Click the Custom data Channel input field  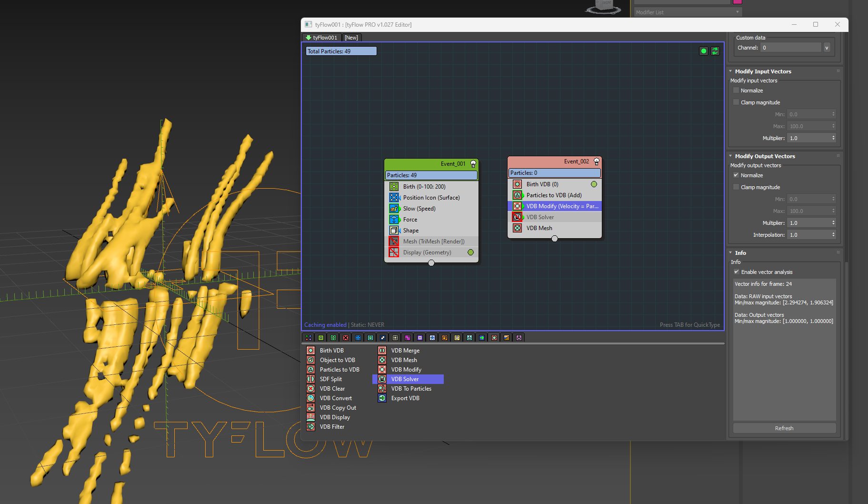[791, 48]
